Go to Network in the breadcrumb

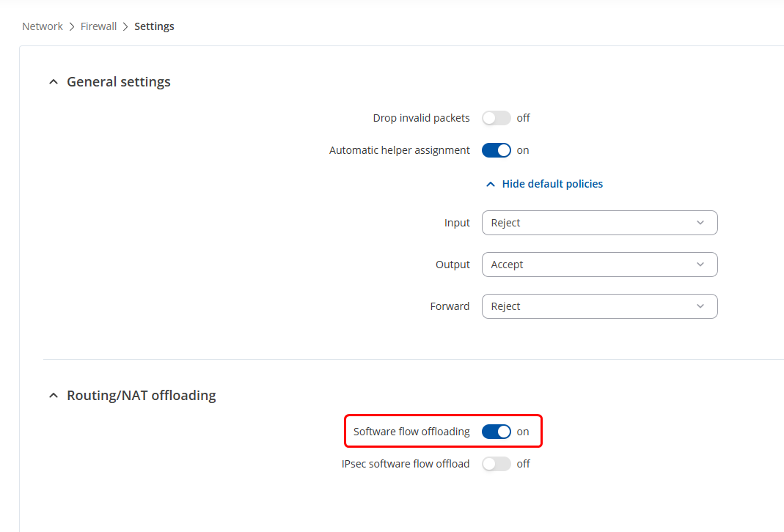point(43,26)
